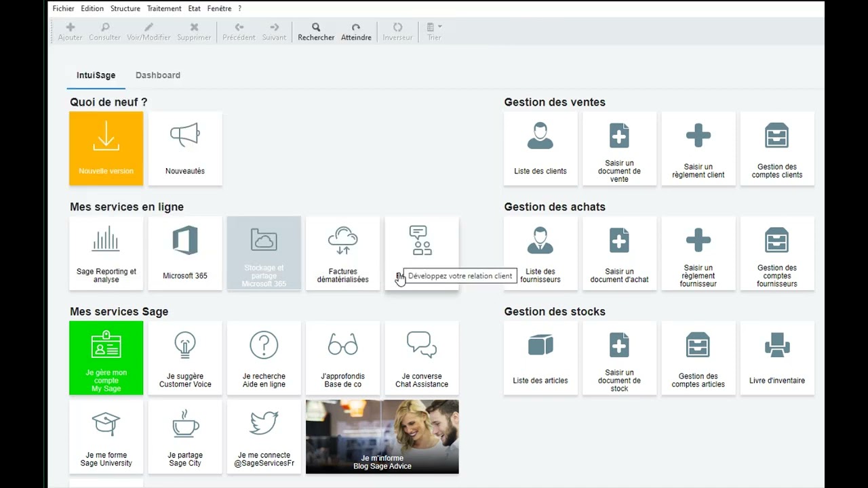The height and width of the screenshot is (488, 868).
Task: Open Je partage Sage City tile
Action: click(x=185, y=436)
